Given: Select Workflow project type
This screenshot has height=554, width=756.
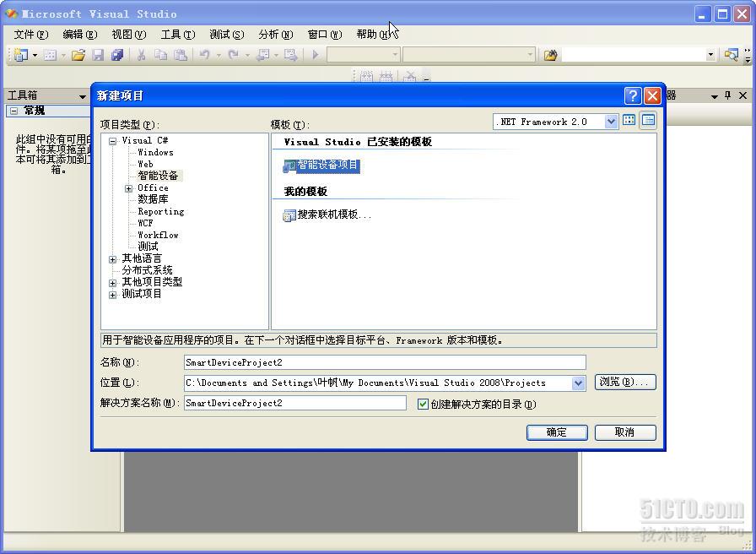Looking at the screenshot, I should point(158,235).
